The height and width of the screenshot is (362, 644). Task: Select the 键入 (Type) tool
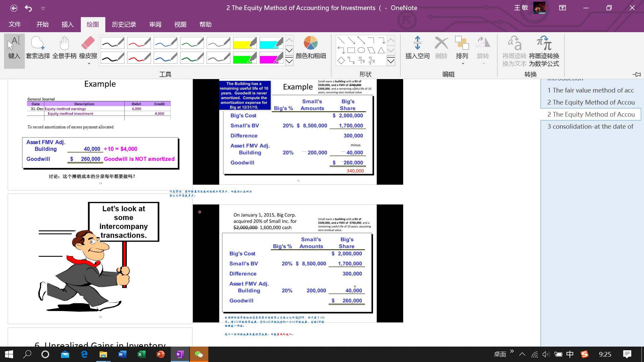pos(14,50)
